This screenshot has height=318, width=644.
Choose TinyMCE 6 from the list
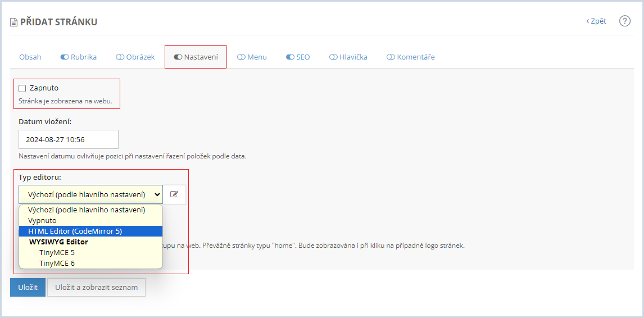pos(57,263)
